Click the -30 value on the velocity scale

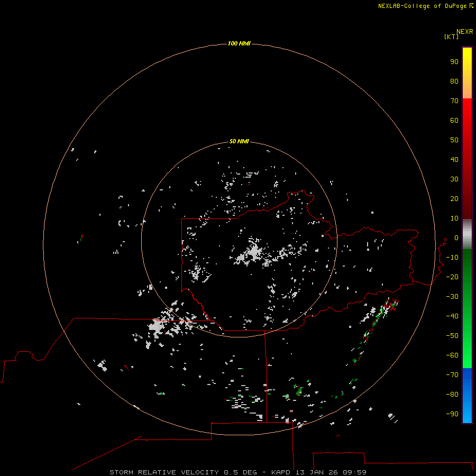coord(452,297)
